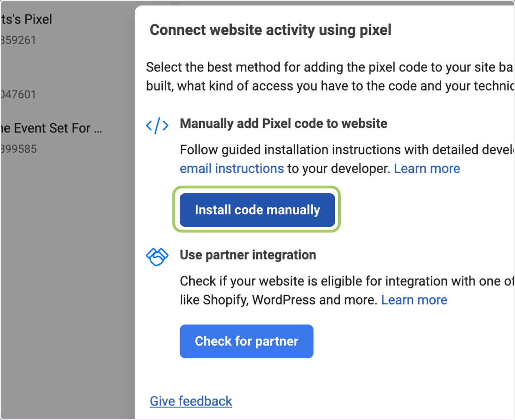This screenshot has width=515, height=420.
Task: Select the pixel entry ending in 's Pixel
Action: coord(27,19)
